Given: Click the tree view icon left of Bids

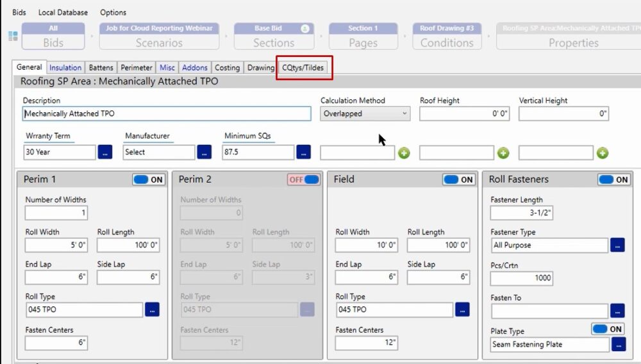Looking at the screenshot, I should 13,37.
